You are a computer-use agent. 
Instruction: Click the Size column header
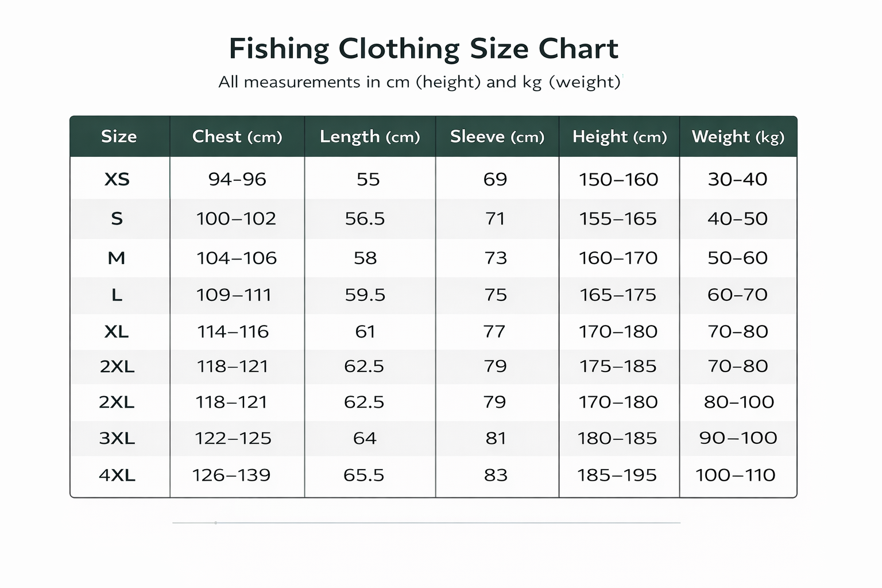[x=119, y=137]
